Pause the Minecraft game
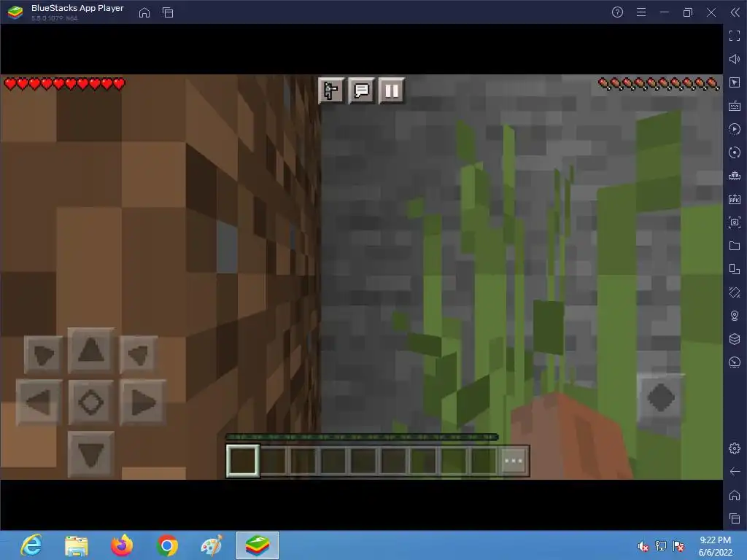The height and width of the screenshot is (560, 747). (392, 90)
